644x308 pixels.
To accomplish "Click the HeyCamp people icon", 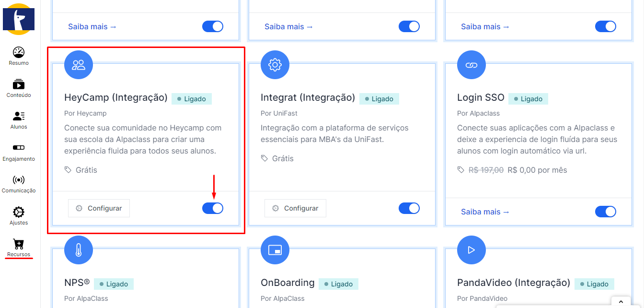I will tap(79, 65).
